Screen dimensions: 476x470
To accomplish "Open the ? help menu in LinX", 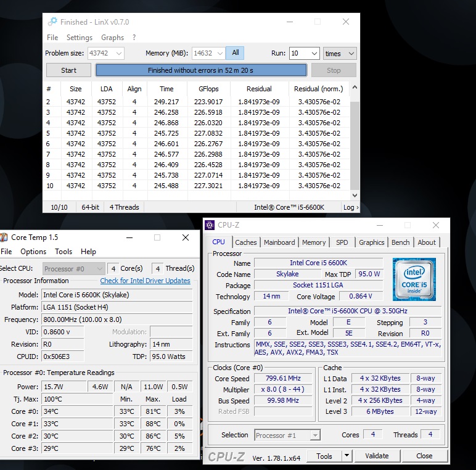I will pos(134,38).
